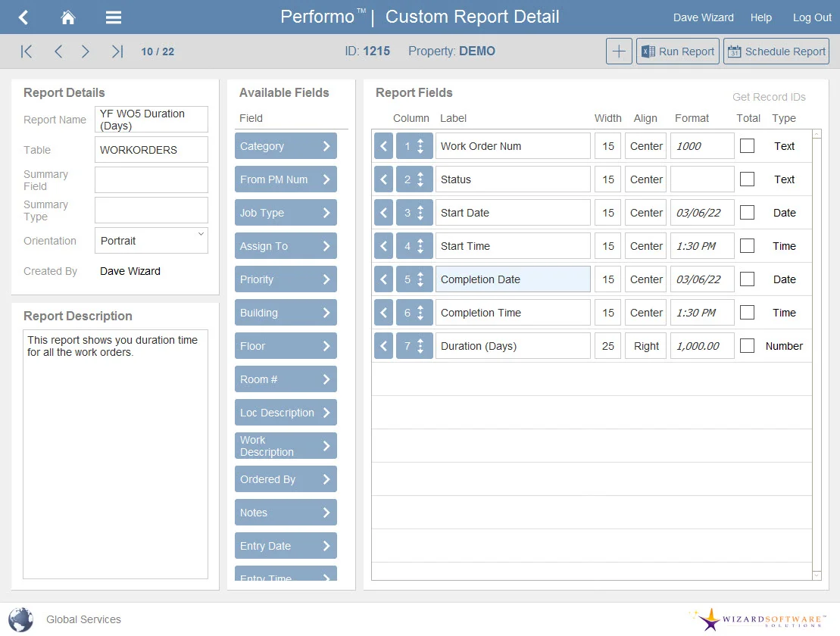Jump to the last record
This screenshot has width=840, height=636.
[x=117, y=51]
